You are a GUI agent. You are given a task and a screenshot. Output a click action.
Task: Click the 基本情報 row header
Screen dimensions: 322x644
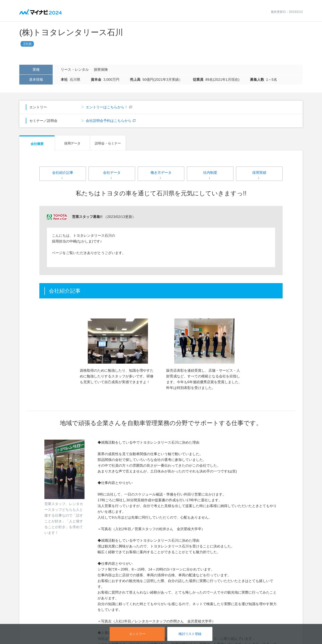[36, 79]
